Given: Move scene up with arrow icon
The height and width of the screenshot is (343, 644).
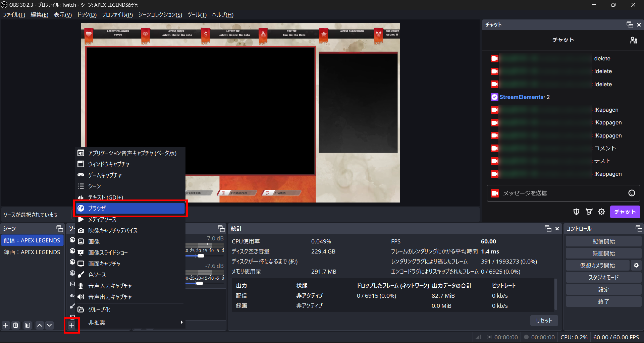Looking at the screenshot, I should [40, 325].
